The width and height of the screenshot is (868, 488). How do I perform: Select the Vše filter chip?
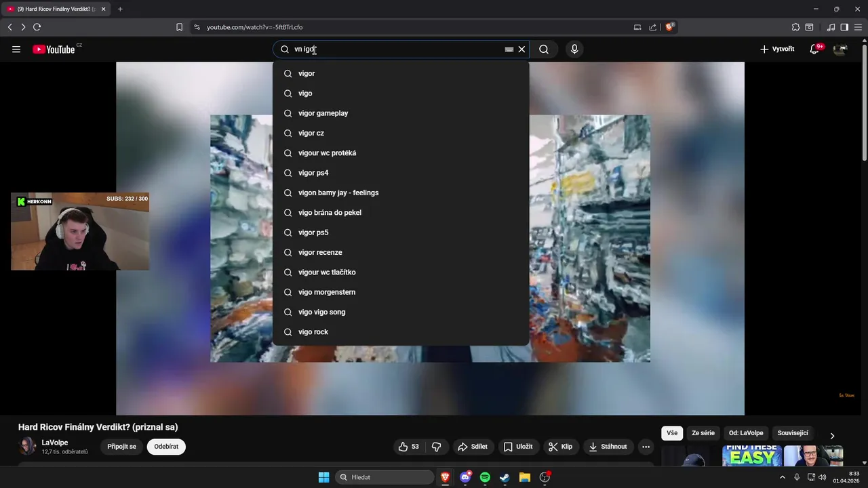pyautogui.click(x=672, y=433)
